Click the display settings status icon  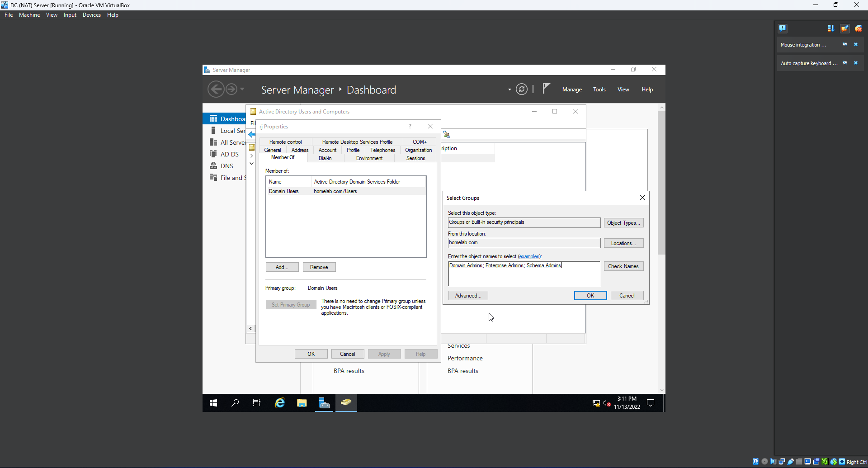point(807,462)
